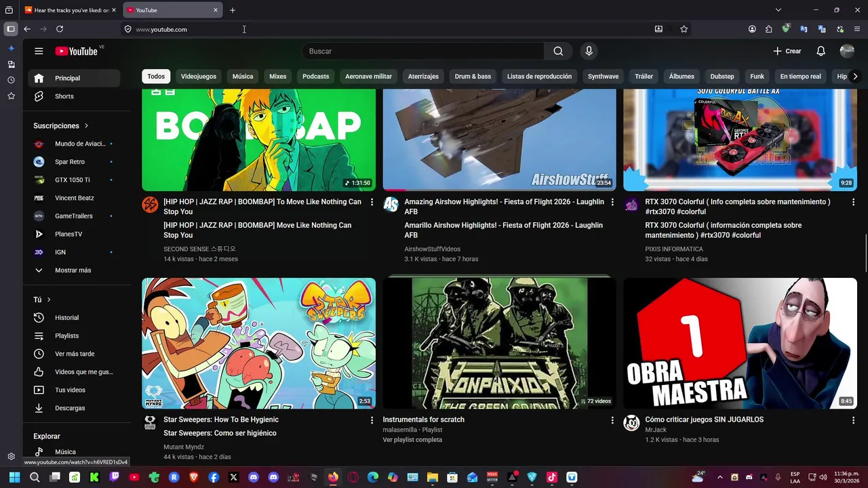This screenshot has width=868, height=488.
Task: Click Ver playlist completa link
Action: coord(412,440)
